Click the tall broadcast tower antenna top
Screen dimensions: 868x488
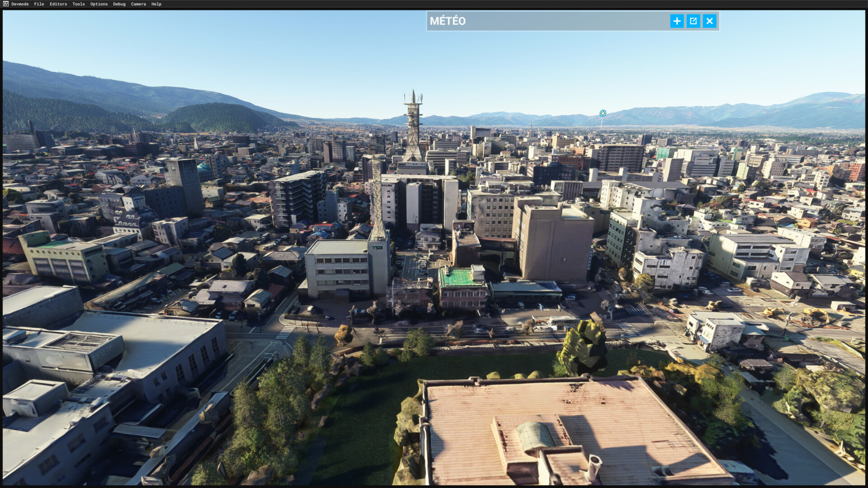(413, 97)
